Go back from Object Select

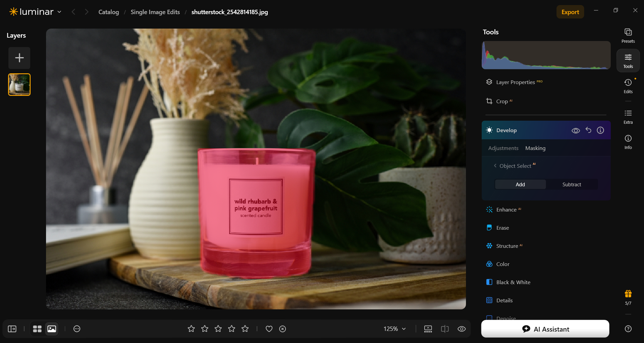(495, 166)
